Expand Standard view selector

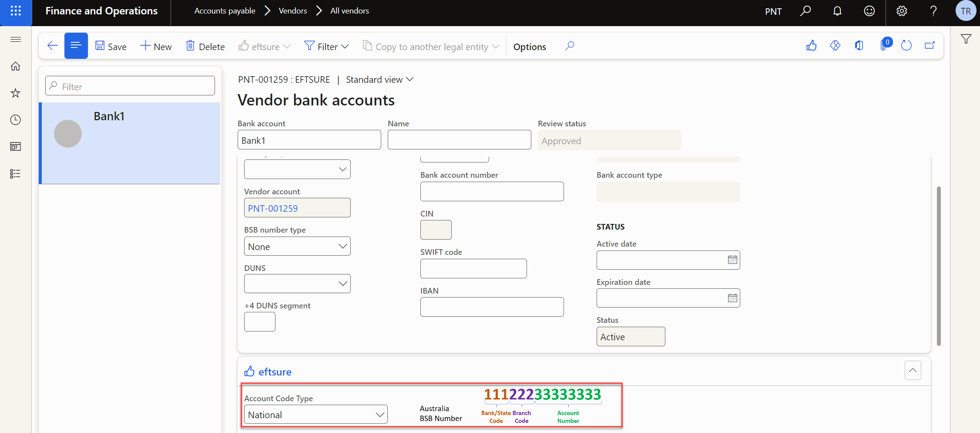379,80
